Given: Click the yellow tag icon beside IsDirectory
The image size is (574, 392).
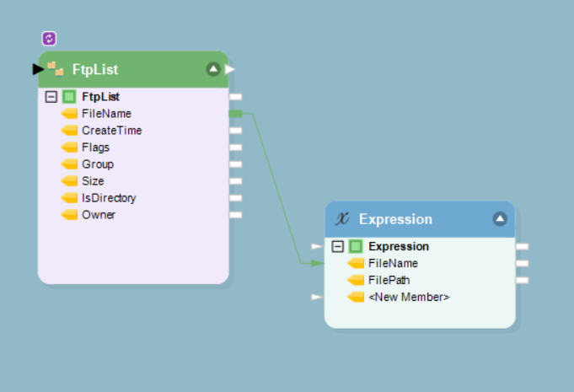Looking at the screenshot, I should coord(69,198).
